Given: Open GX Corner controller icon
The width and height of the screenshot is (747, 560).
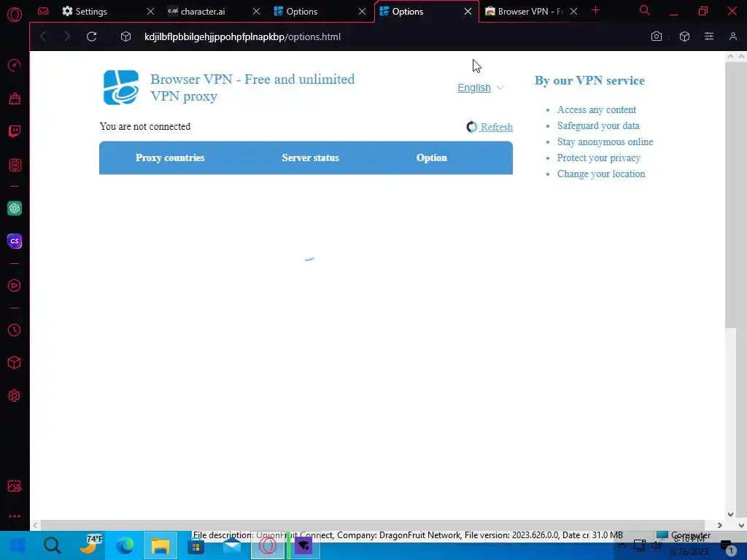Looking at the screenshot, I should point(43,11).
